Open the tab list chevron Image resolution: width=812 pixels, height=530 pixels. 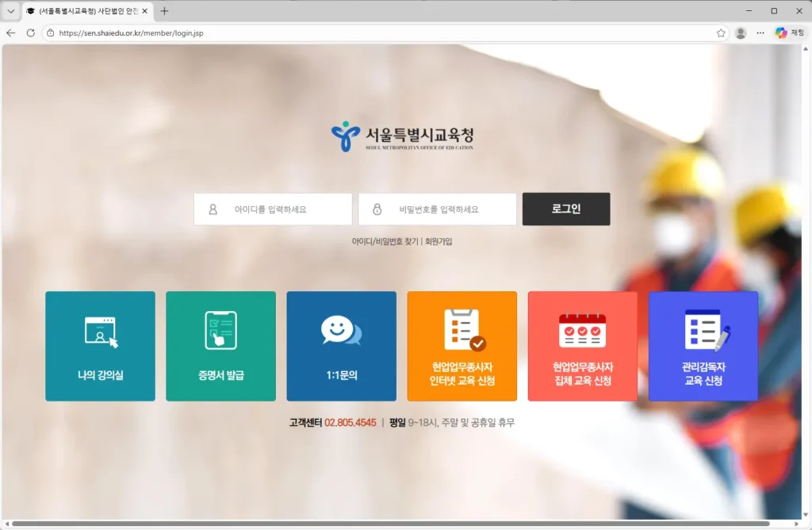10,10
